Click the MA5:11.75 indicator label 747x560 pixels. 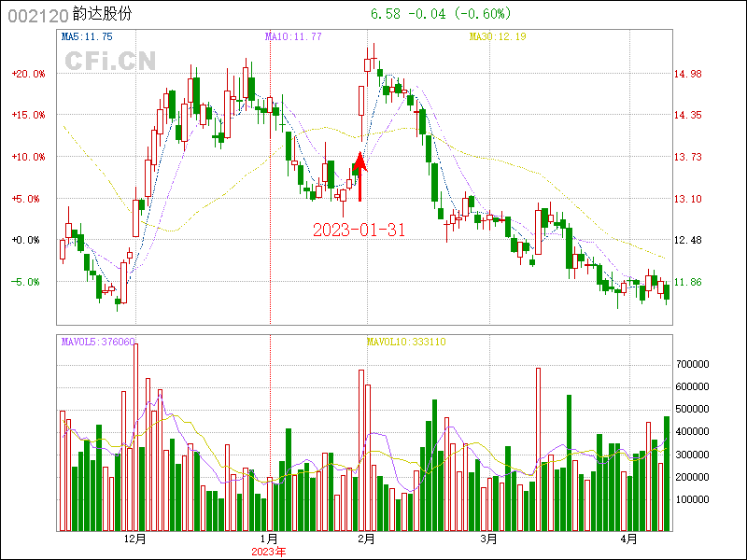[87, 36]
